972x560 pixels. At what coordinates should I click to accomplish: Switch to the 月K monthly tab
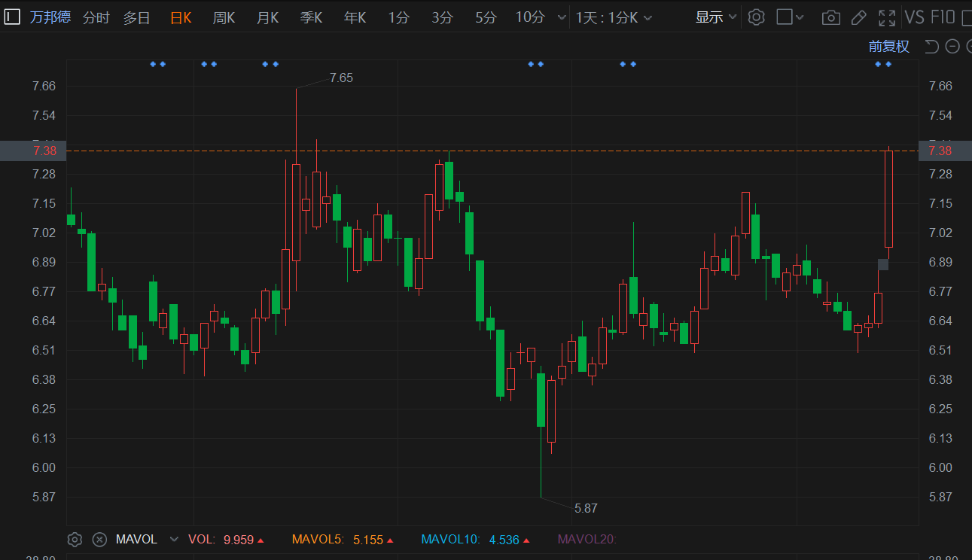[x=268, y=17]
